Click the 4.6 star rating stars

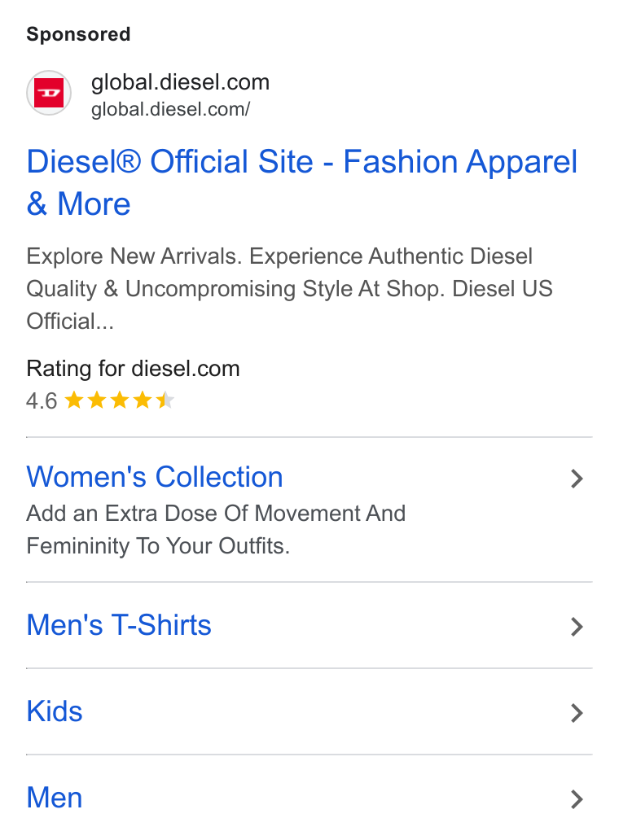coord(120,400)
